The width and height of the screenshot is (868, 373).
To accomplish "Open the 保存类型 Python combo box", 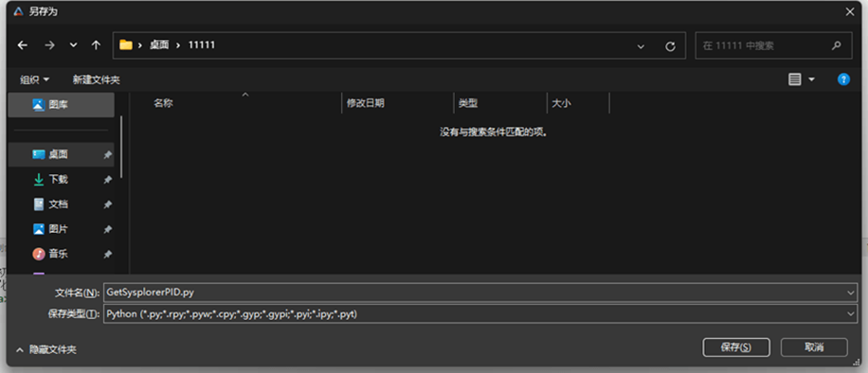I will (479, 313).
